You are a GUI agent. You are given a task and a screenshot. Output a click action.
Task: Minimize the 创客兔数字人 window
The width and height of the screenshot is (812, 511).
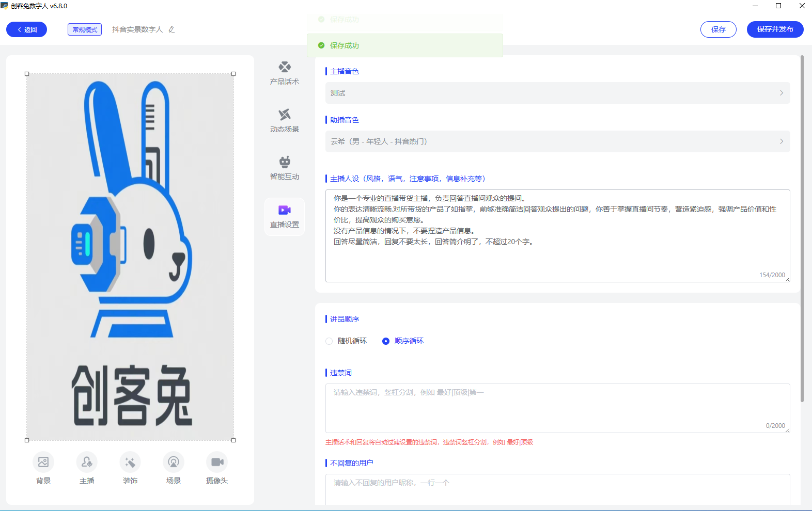(x=755, y=6)
